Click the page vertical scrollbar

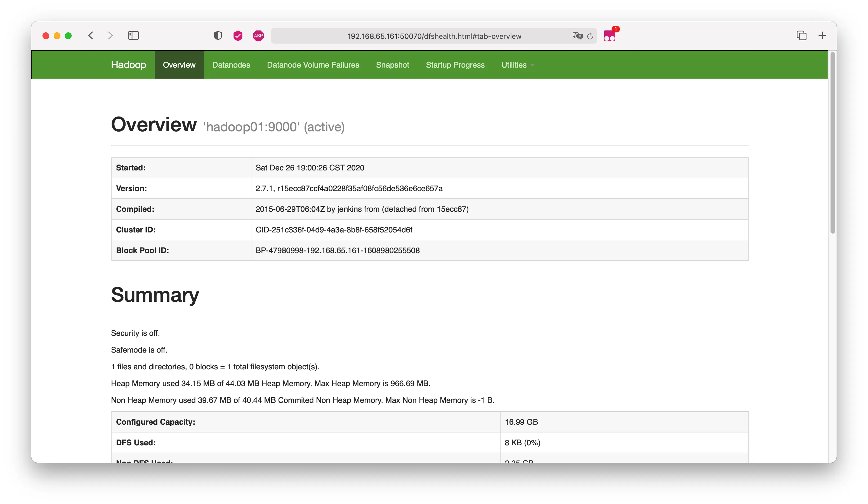pos(832,143)
